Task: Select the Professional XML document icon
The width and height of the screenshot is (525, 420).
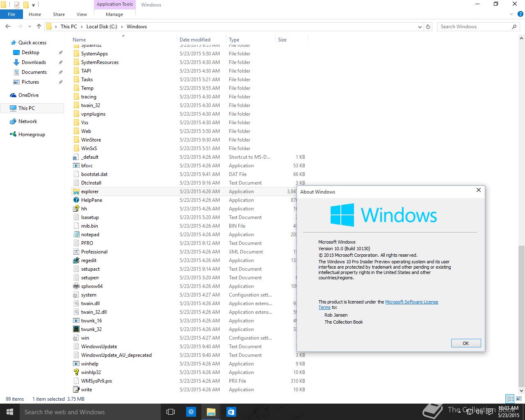Action: [76, 252]
